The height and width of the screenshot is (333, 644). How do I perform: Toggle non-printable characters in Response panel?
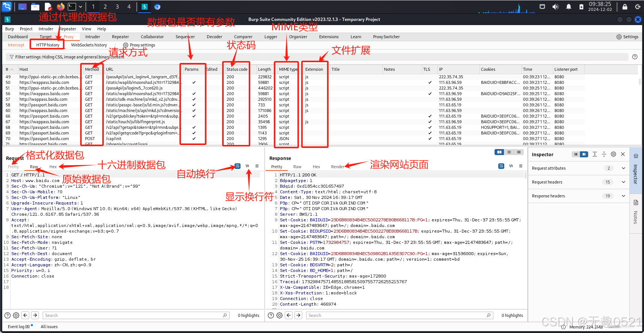[511, 166]
